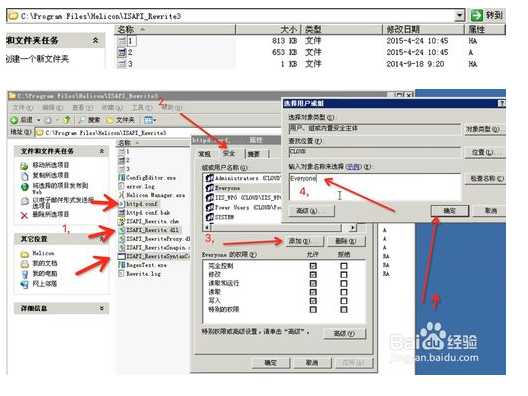Toggle Allow checkbox for Read & Execute (读取和运行)
The width and height of the screenshot is (528, 396).
click(313, 284)
